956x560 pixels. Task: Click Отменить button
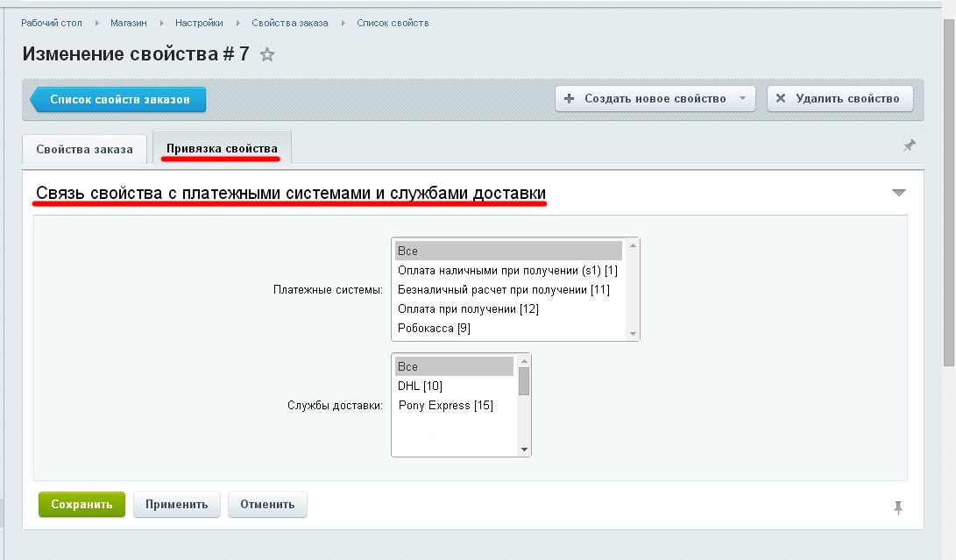(267, 505)
